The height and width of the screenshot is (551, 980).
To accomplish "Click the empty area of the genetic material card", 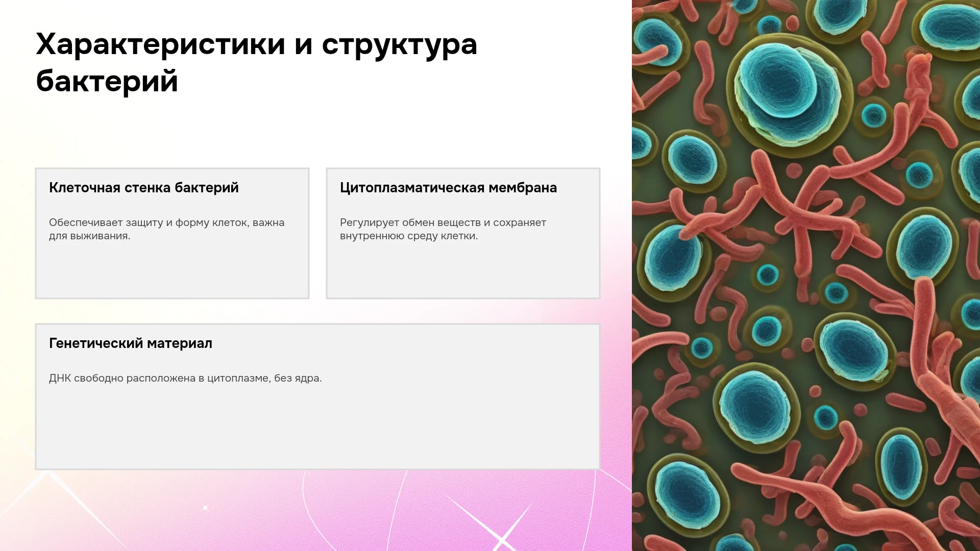I will tap(317, 429).
